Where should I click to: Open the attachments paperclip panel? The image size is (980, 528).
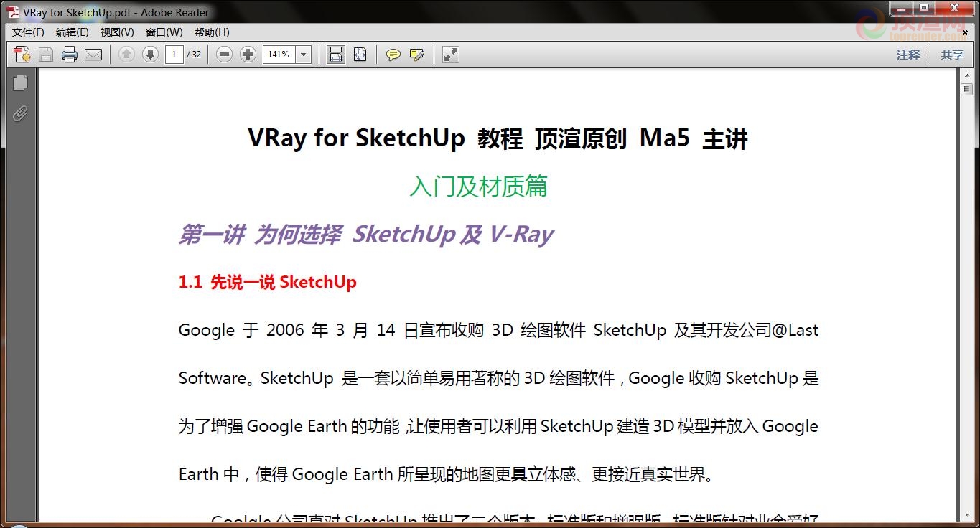pos(20,113)
